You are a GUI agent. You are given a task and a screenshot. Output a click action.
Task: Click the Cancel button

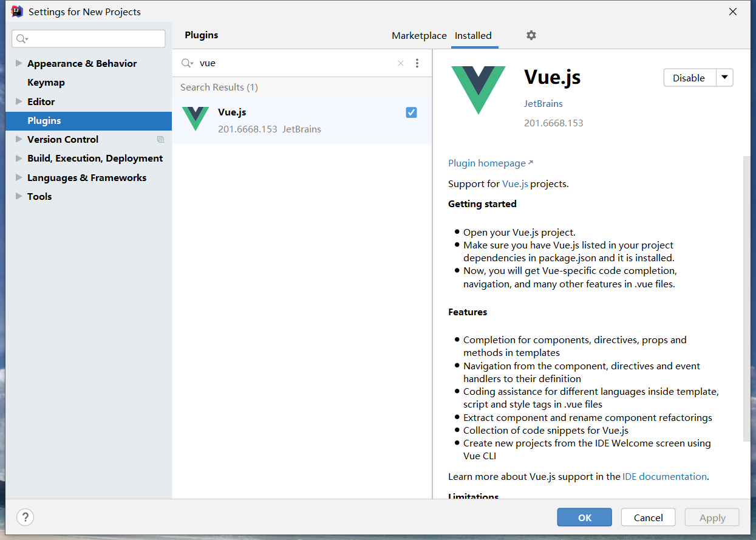(x=649, y=518)
